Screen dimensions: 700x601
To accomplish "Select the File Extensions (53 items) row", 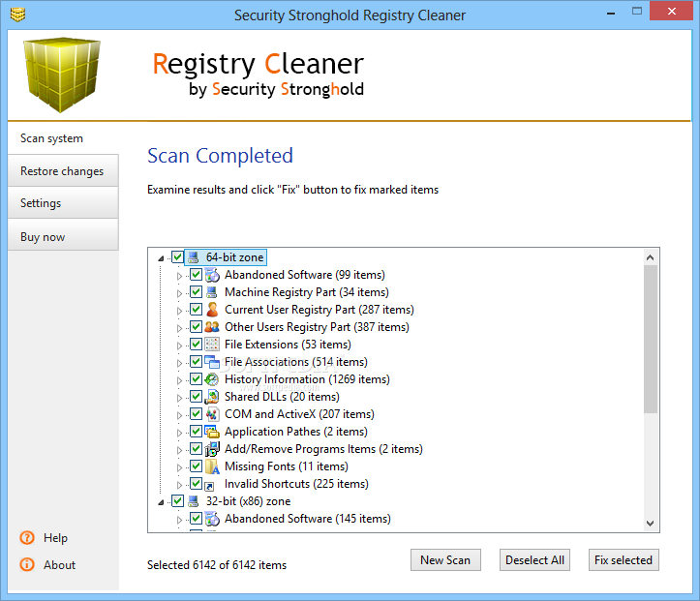I will click(288, 345).
